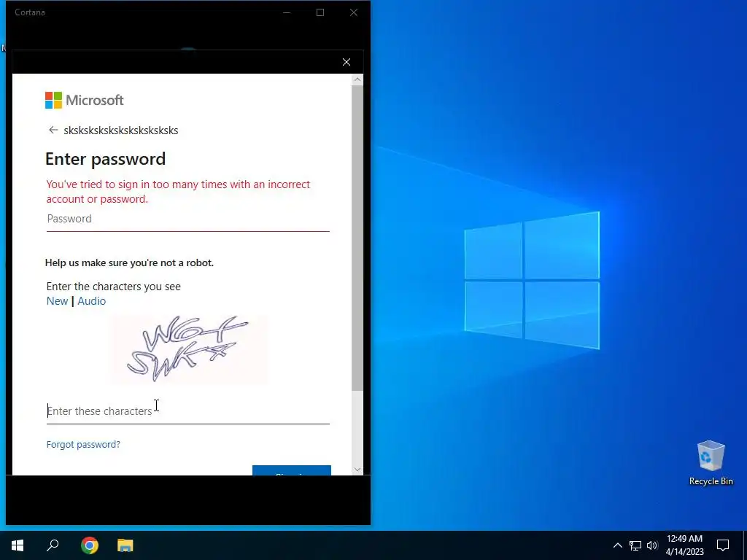Click the Cortana window title

[30, 12]
